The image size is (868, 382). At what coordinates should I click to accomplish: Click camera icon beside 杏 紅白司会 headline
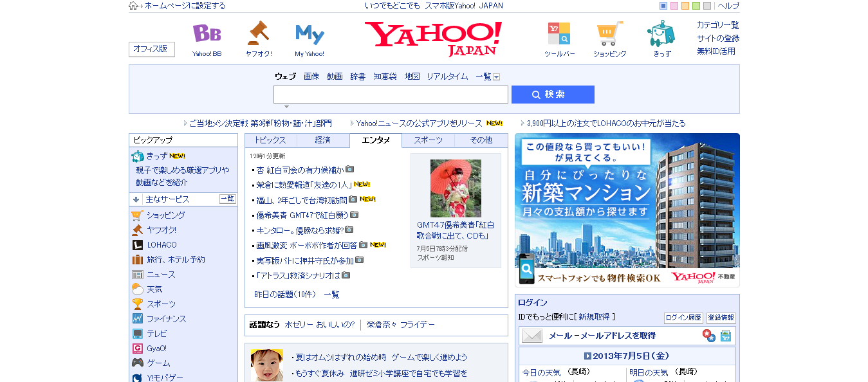point(349,169)
